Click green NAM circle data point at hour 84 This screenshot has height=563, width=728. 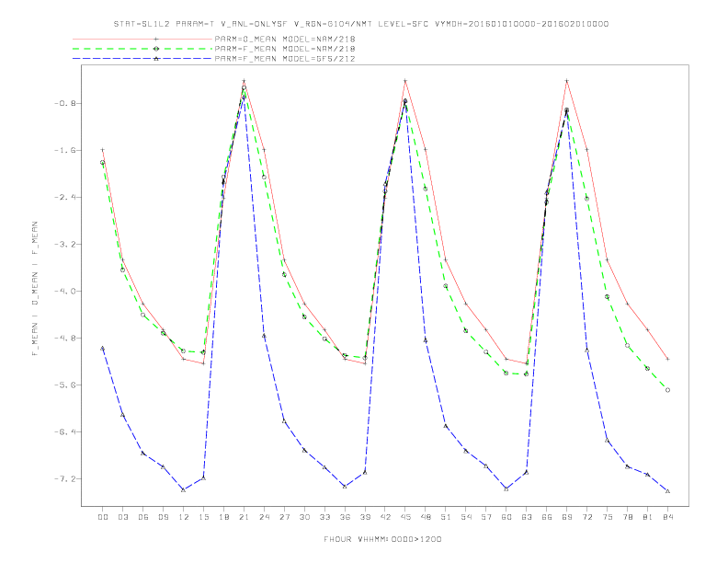pos(667,390)
